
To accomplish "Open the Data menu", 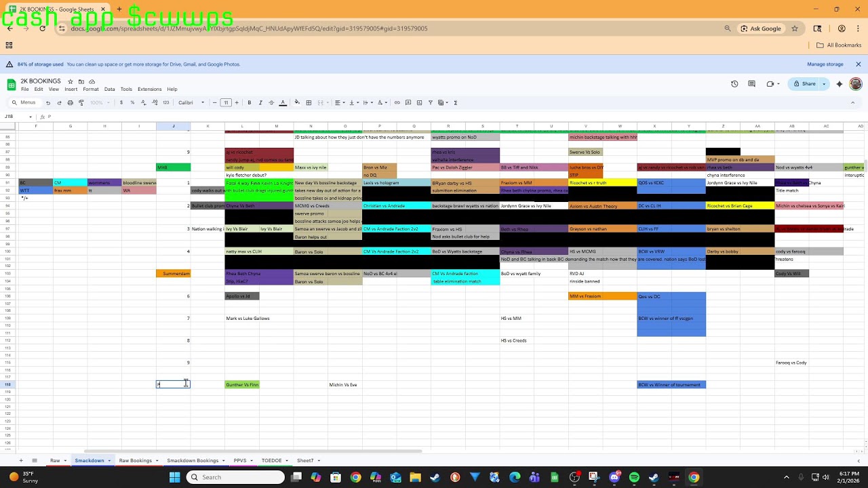I will pos(110,89).
